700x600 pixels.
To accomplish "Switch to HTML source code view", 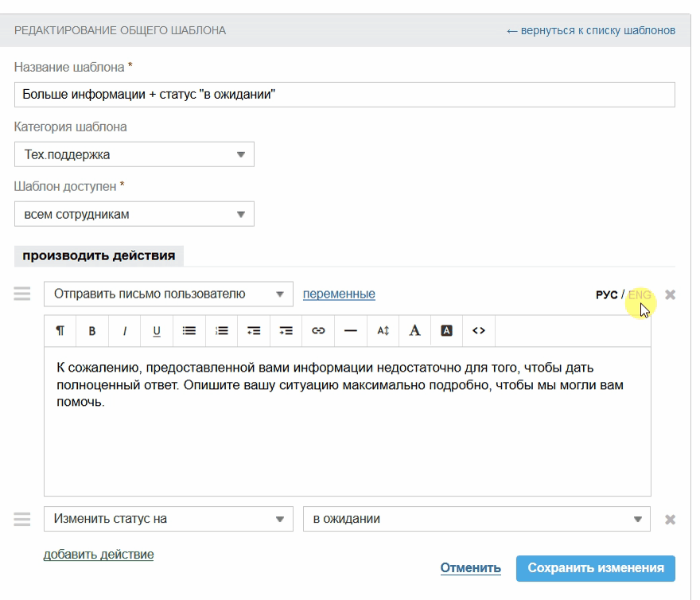I will [x=479, y=331].
